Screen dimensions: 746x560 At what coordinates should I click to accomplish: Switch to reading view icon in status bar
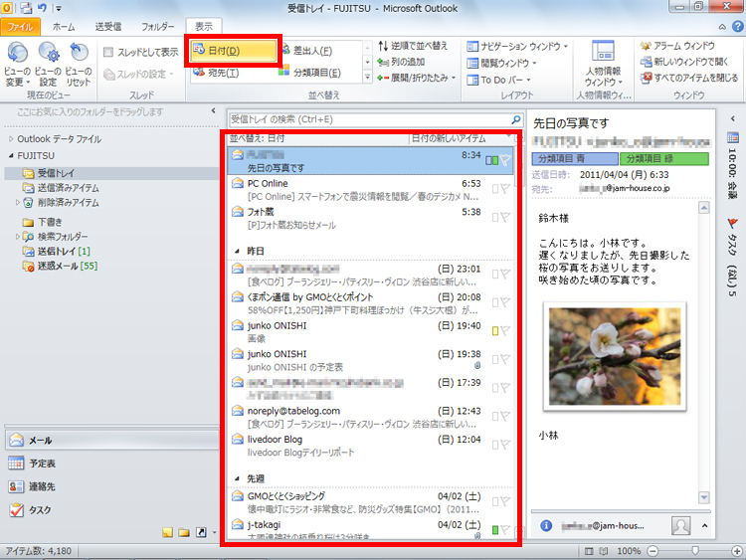point(604,551)
